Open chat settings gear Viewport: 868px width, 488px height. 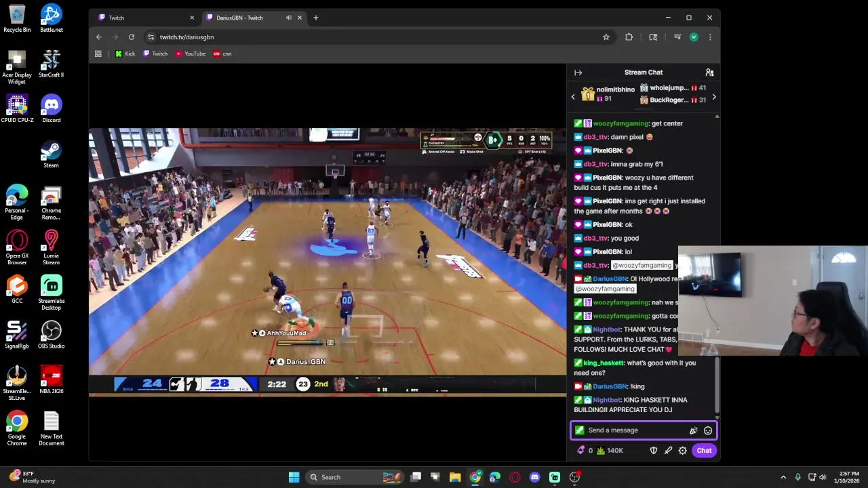tap(683, 450)
